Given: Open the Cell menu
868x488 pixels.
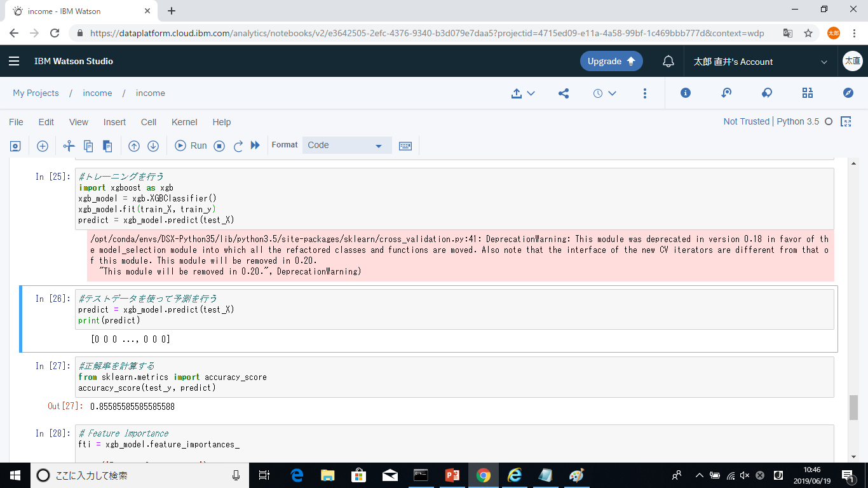Looking at the screenshot, I should 149,122.
